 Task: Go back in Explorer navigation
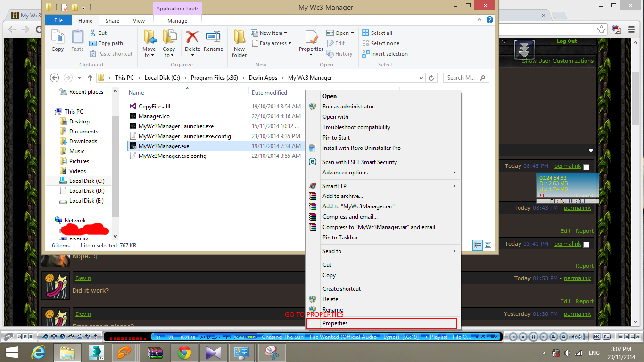point(55,78)
